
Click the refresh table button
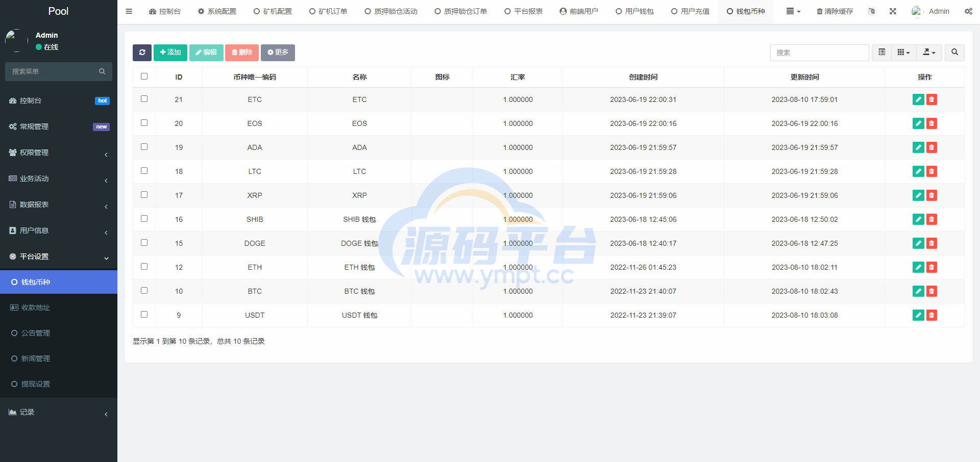click(x=142, y=53)
